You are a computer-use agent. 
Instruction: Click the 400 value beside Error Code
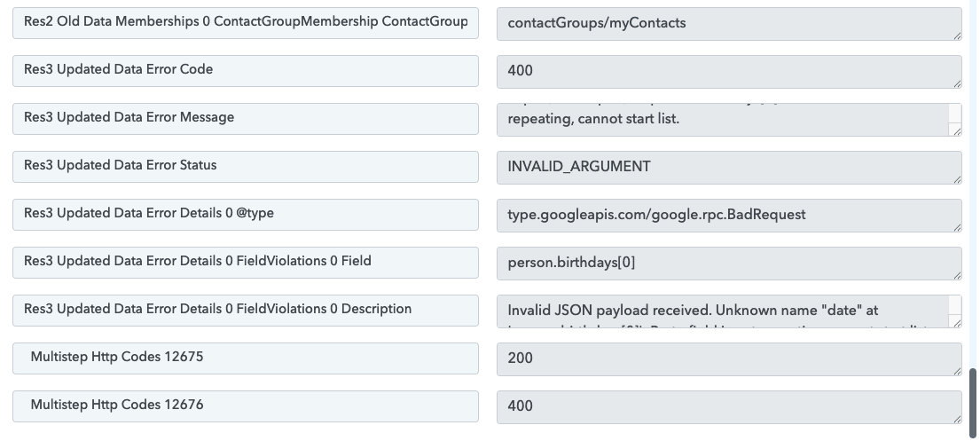tap(728, 72)
